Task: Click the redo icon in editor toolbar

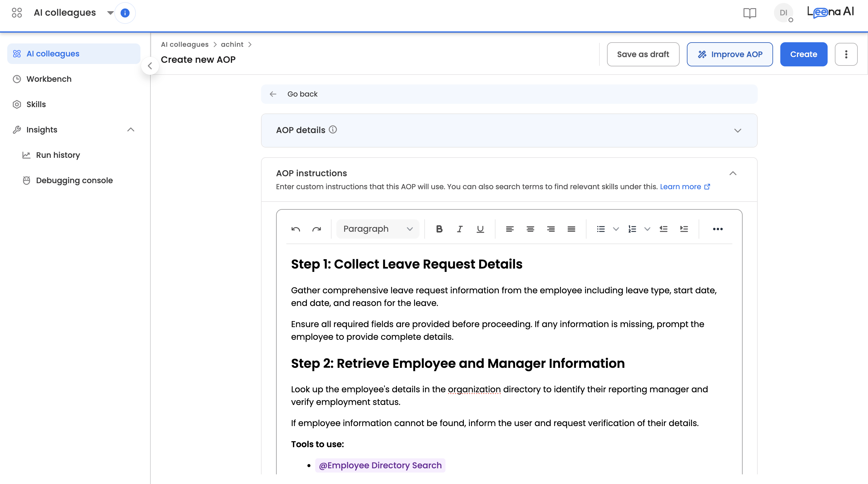Action: coord(316,229)
